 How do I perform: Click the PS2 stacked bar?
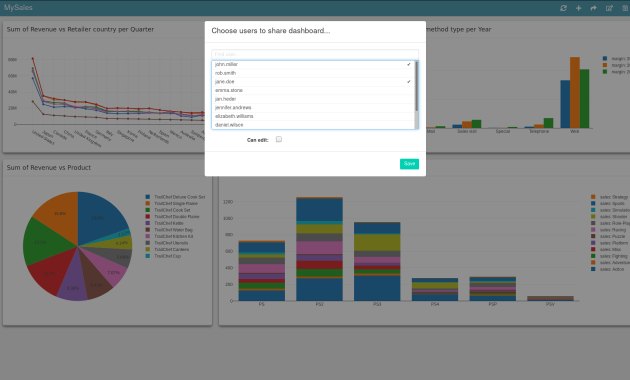(319, 249)
